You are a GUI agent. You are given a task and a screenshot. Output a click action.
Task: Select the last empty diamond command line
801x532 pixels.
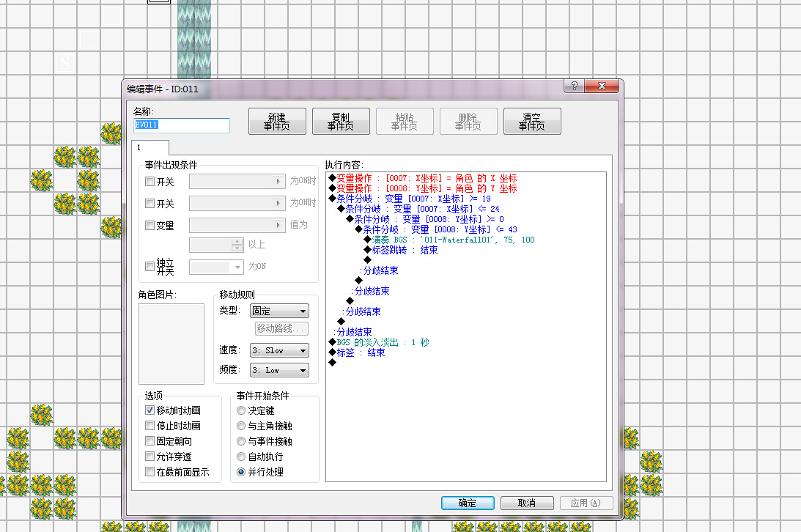click(x=333, y=363)
